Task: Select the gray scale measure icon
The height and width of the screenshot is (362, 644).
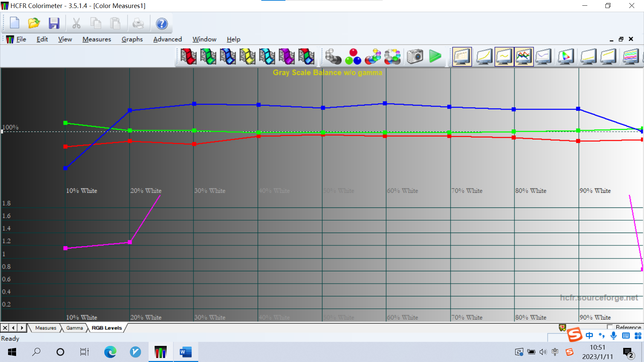Action: [x=333, y=56]
